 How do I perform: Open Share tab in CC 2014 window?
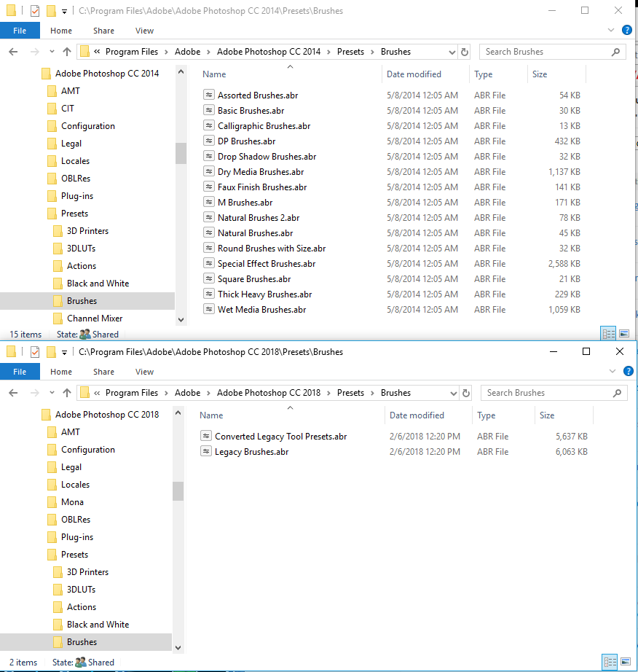click(103, 31)
